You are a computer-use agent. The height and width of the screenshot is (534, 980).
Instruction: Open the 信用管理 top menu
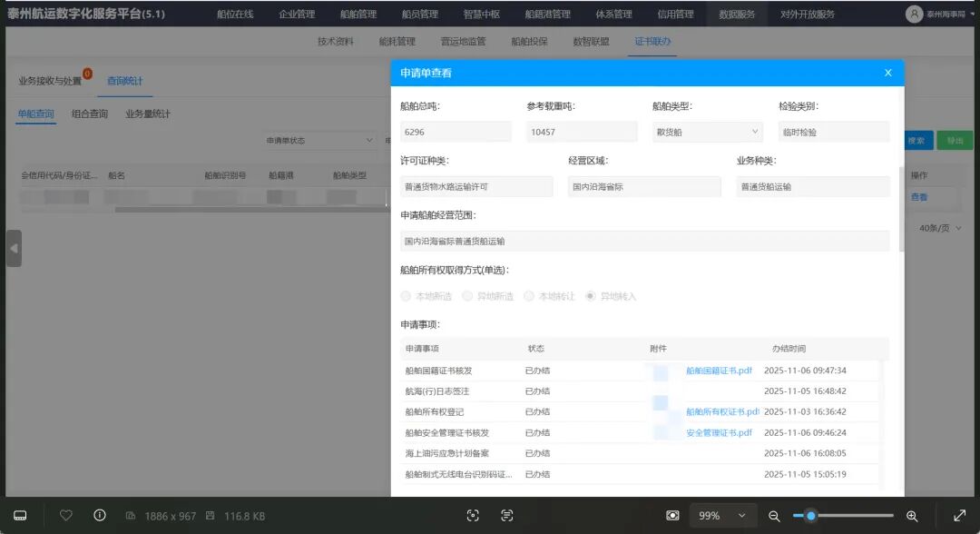click(x=676, y=14)
